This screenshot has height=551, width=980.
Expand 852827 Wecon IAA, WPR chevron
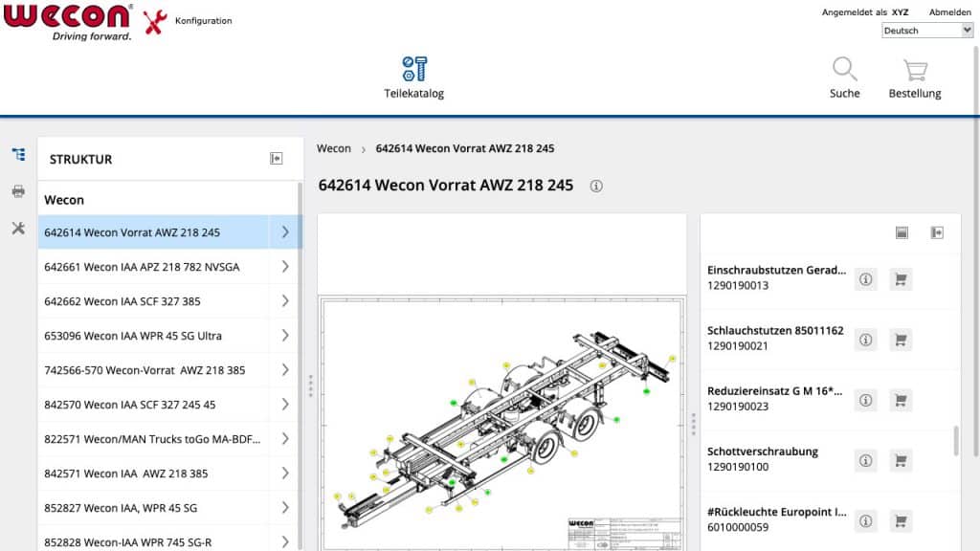click(285, 507)
